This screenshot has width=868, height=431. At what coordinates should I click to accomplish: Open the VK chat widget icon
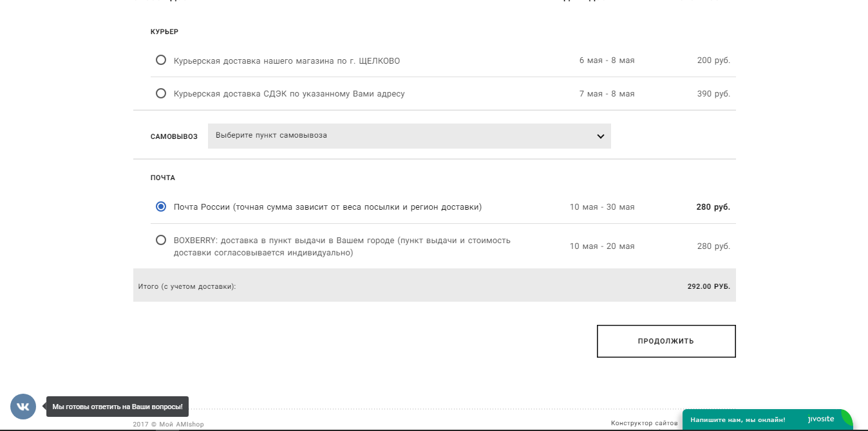(23, 407)
